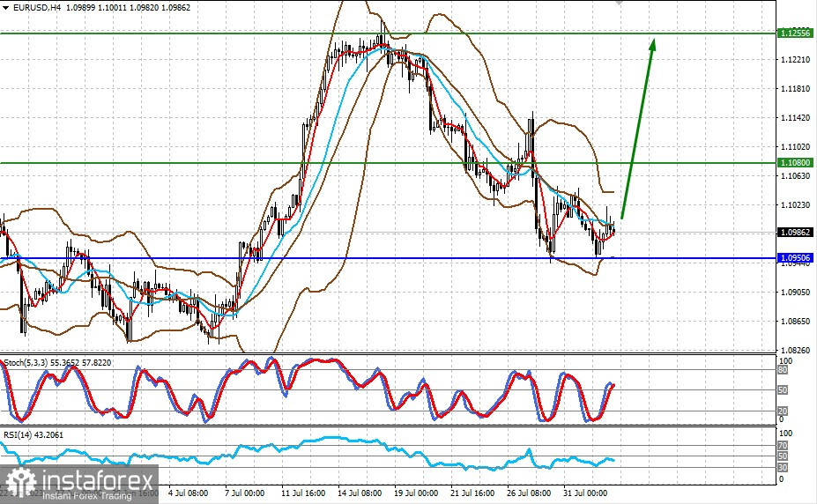This screenshot has height=504, width=817.
Task: Click the Stochastic level 20 tag
Action: [783, 411]
